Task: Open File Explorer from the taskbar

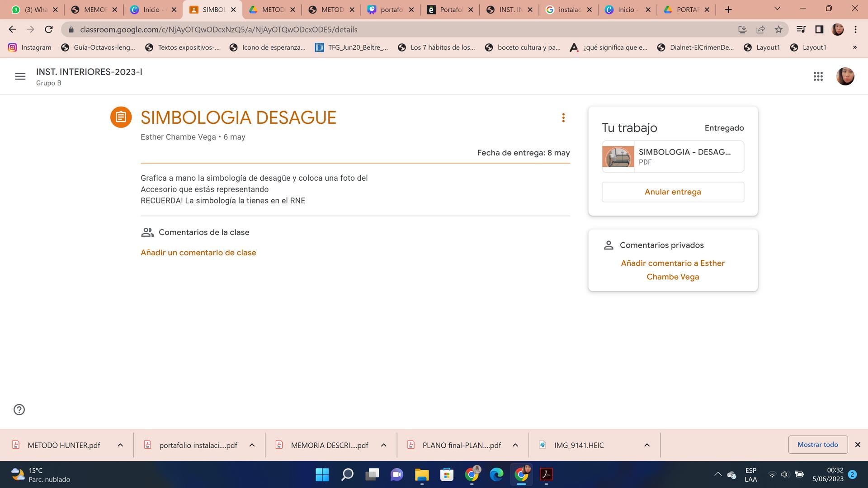Action: [422, 474]
